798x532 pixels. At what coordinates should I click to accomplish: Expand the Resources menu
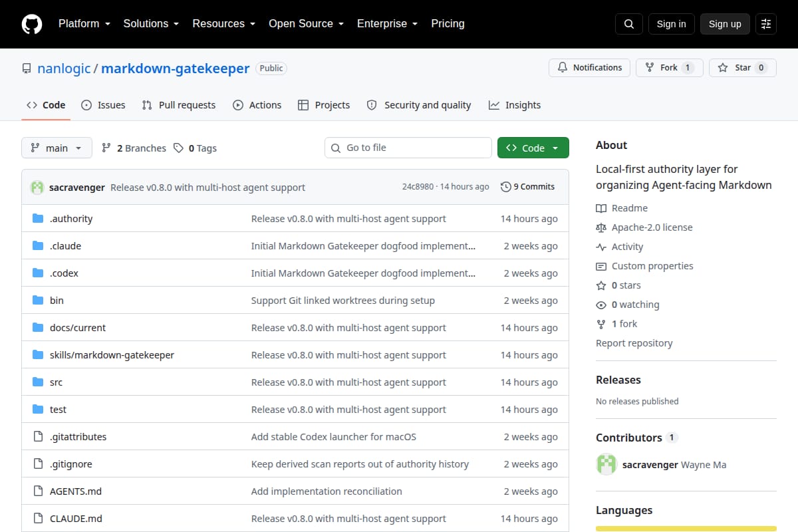[223, 24]
